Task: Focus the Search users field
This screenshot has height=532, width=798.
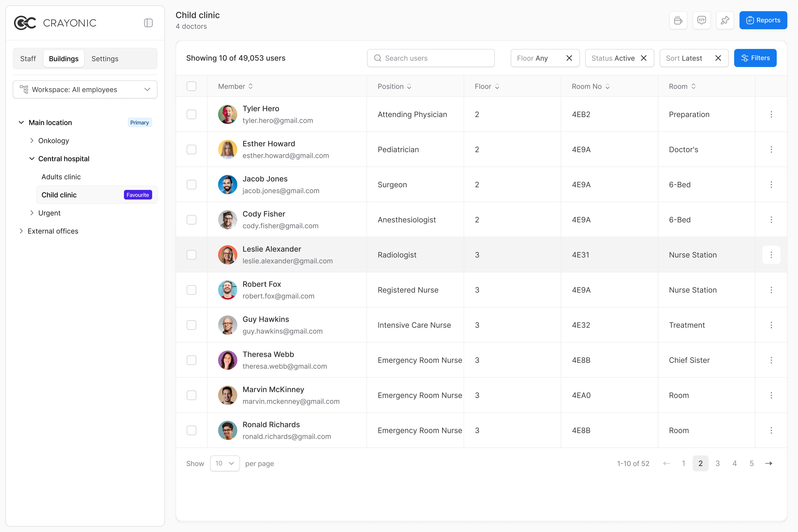Action: (431, 58)
